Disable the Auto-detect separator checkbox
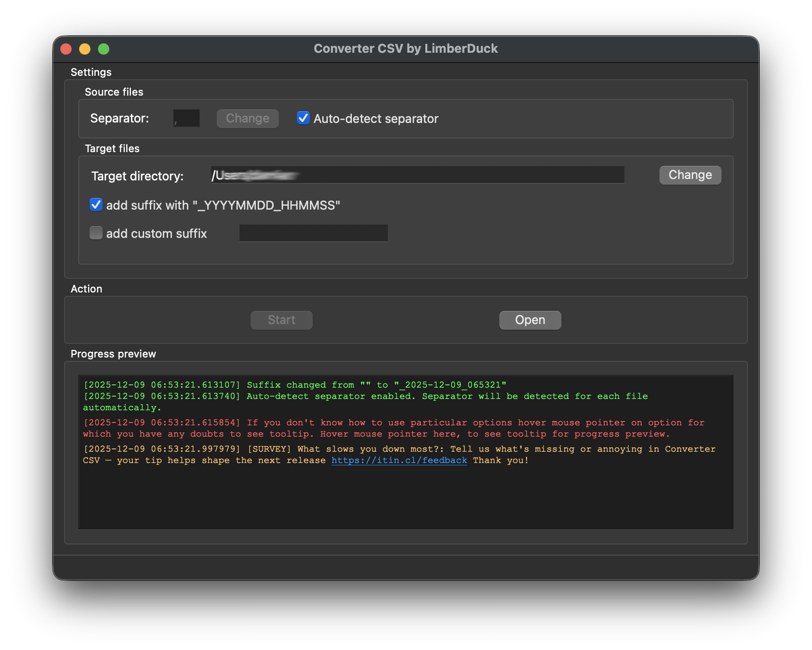 click(x=303, y=118)
